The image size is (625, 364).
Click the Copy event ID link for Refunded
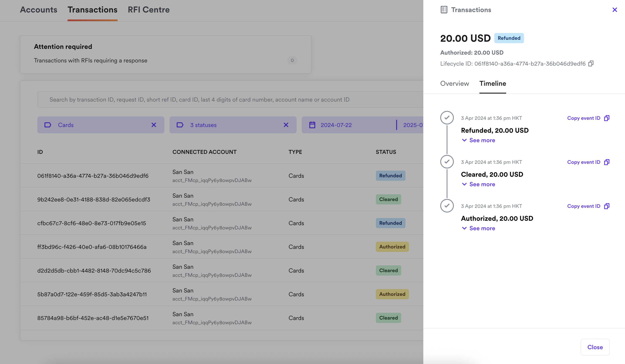[583, 118]
